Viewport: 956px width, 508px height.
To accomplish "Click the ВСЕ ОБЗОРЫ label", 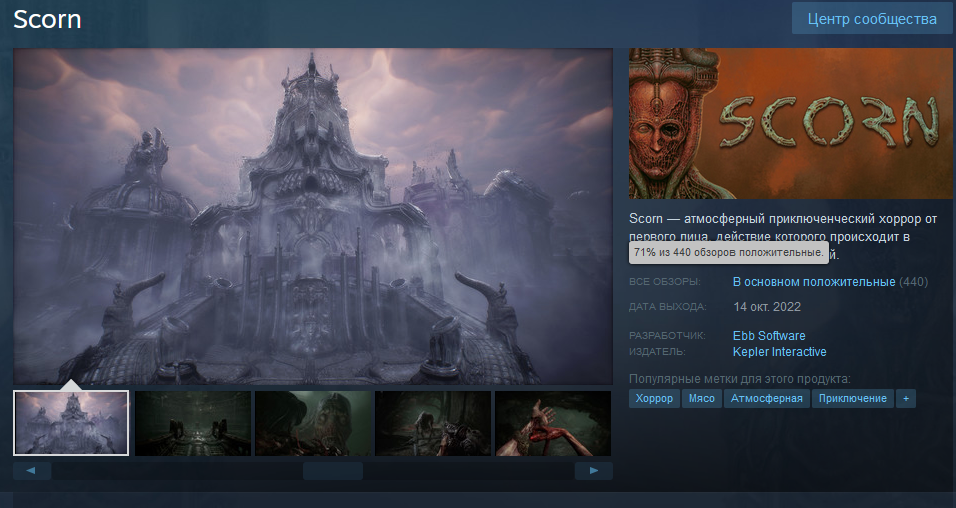I will (665, 282).
